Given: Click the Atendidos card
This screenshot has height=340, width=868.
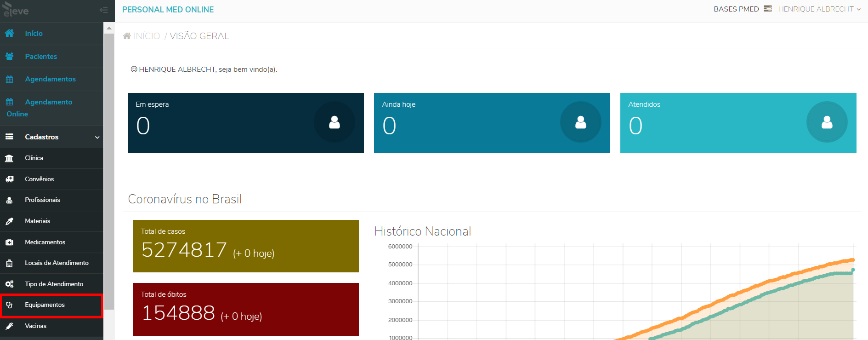Looking at the screenshot, I should tap(738, 123).
